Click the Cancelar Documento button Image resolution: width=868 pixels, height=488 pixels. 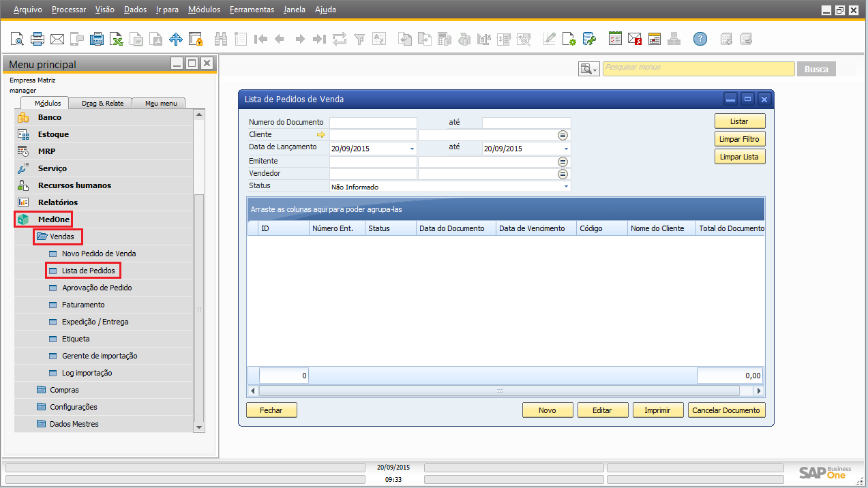tap(726, 410)
